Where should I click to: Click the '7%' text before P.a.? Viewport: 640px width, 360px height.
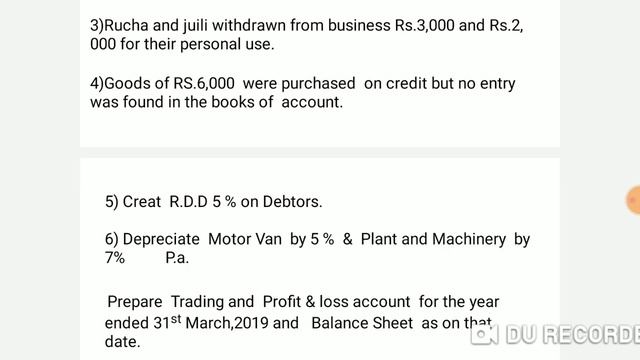[115, 258]
